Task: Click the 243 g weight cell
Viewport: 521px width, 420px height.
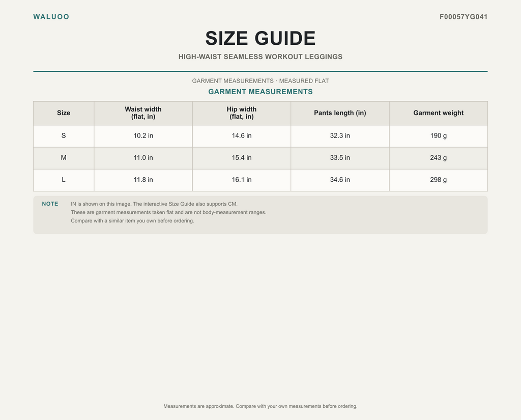Action: coord(438,158)
